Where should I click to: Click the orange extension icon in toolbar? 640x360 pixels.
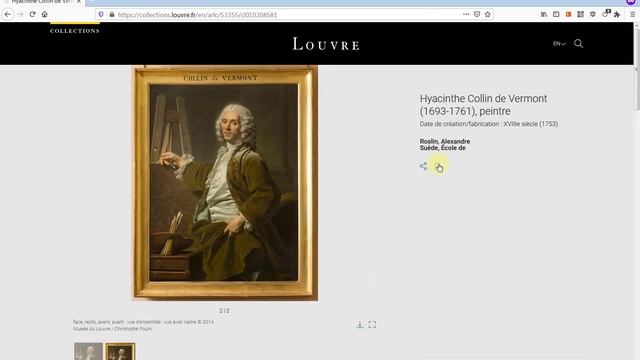[x=568, y=14]
